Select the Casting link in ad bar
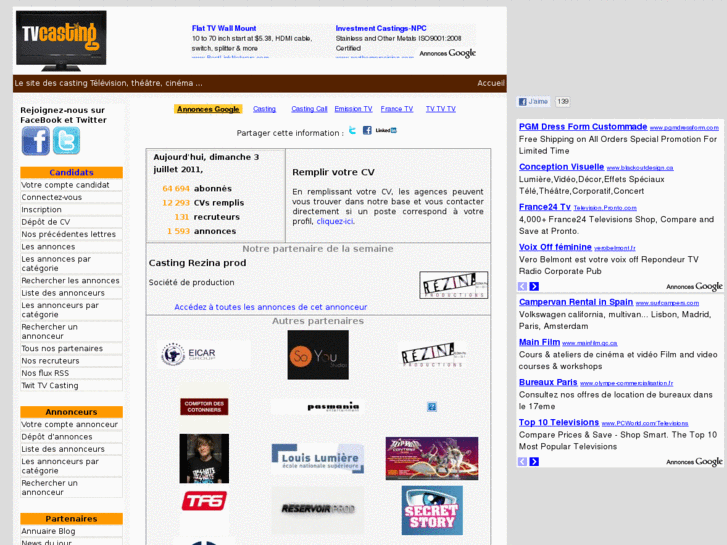Screen dimensions: 727x545 coord(264,109)
